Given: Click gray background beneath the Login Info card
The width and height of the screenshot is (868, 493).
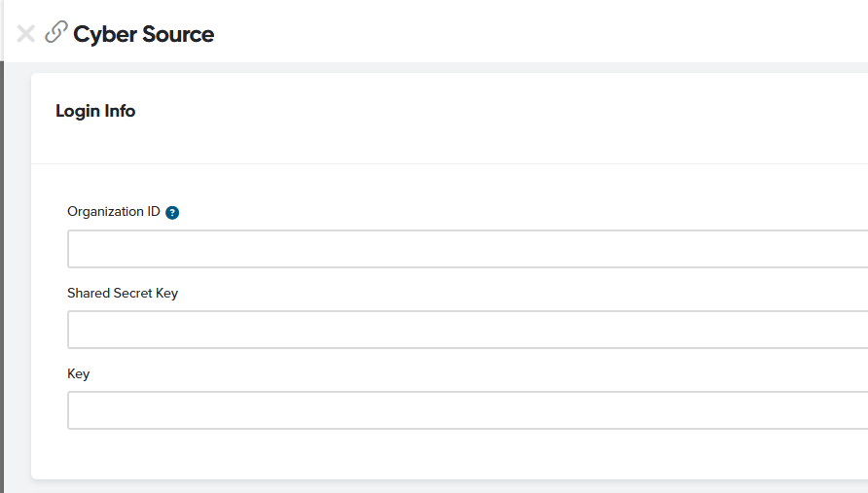Looking at the screenshot, I should (448, 486).
